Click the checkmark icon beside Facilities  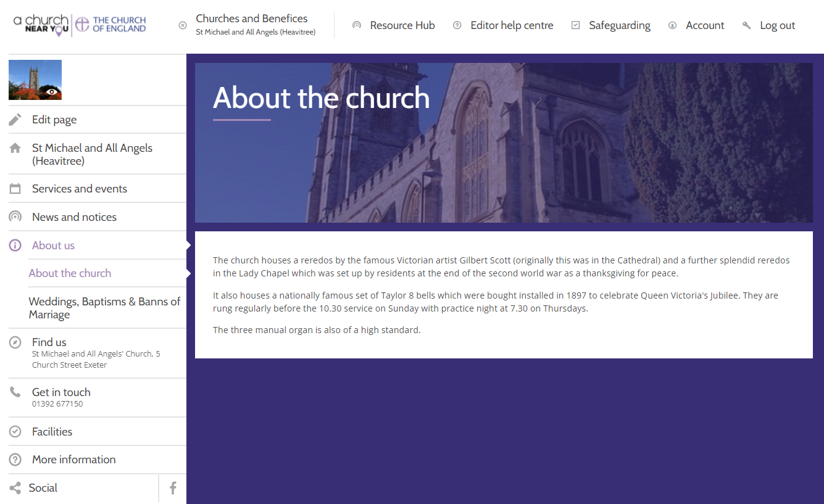coord(15,432)
